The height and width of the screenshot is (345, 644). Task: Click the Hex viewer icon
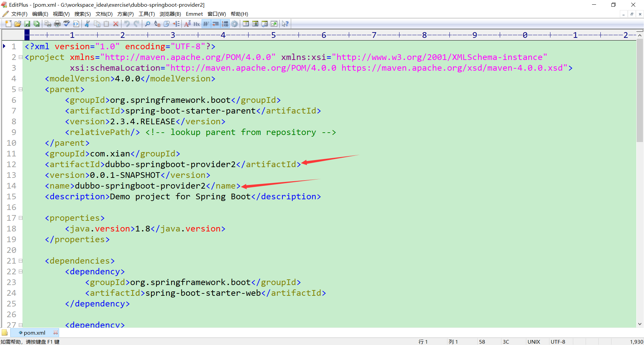[197, 24]
